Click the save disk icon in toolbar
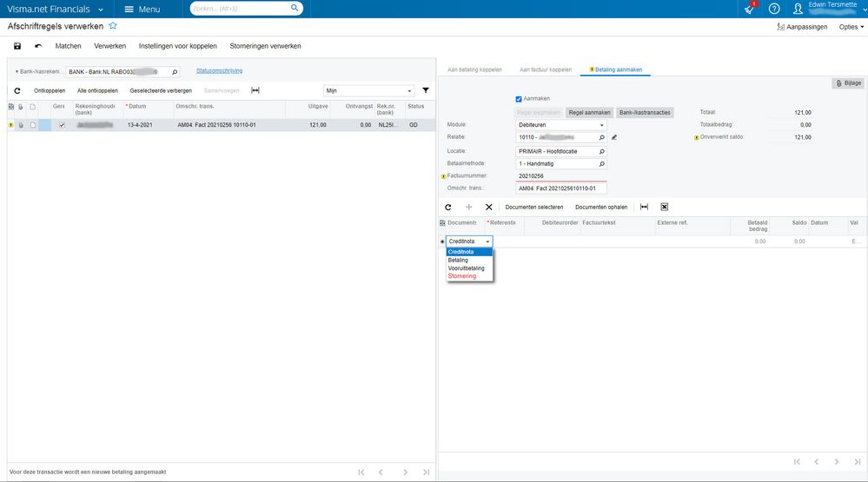 [x=17, y=46]
